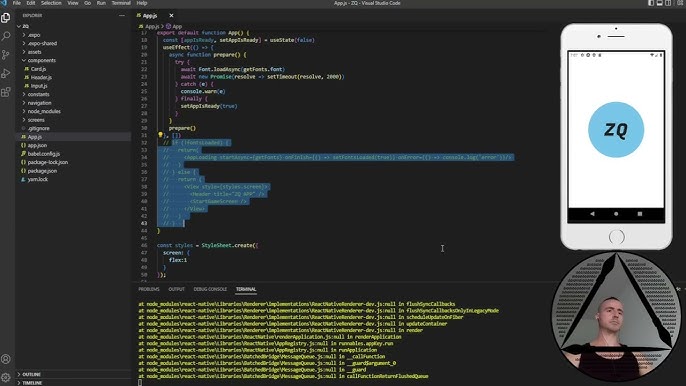Collapse the ZQ root folder
This screenshot has width=686, height=386.
[x=26, y=26]
